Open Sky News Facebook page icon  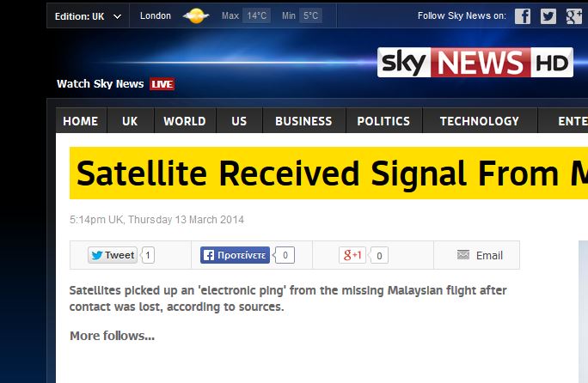point(523,16)
